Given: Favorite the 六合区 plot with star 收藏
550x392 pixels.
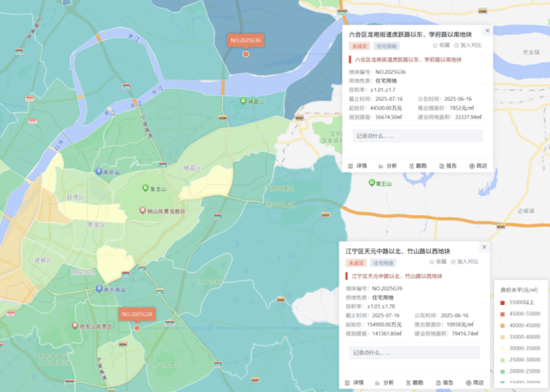Looking at the screenshot, I should pos(441,45).
